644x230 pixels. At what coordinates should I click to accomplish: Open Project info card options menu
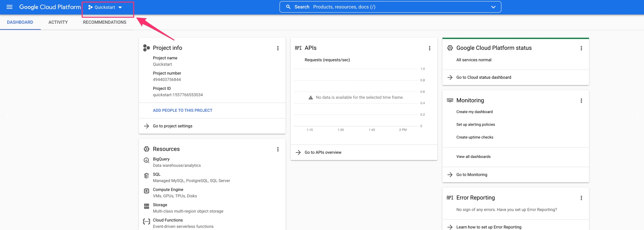pyautogui.click(x=278, y=48)
